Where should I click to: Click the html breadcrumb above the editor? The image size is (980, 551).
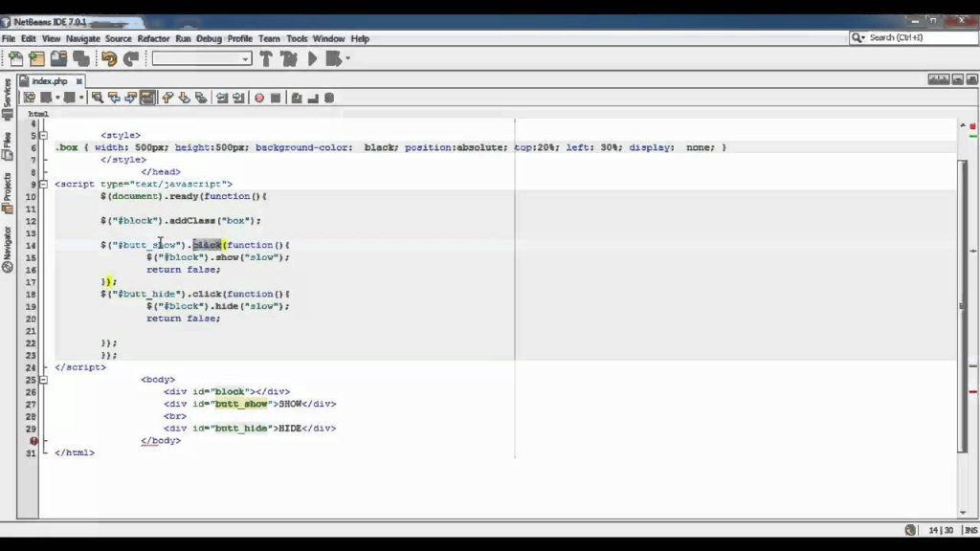[38, 114]
